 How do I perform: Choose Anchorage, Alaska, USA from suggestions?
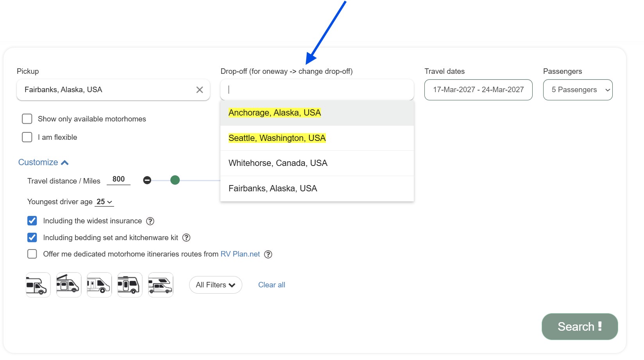274,113
